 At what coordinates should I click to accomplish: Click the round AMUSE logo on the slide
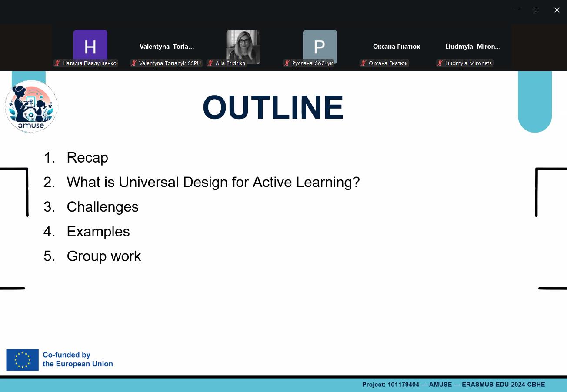(x=31, y=106)
